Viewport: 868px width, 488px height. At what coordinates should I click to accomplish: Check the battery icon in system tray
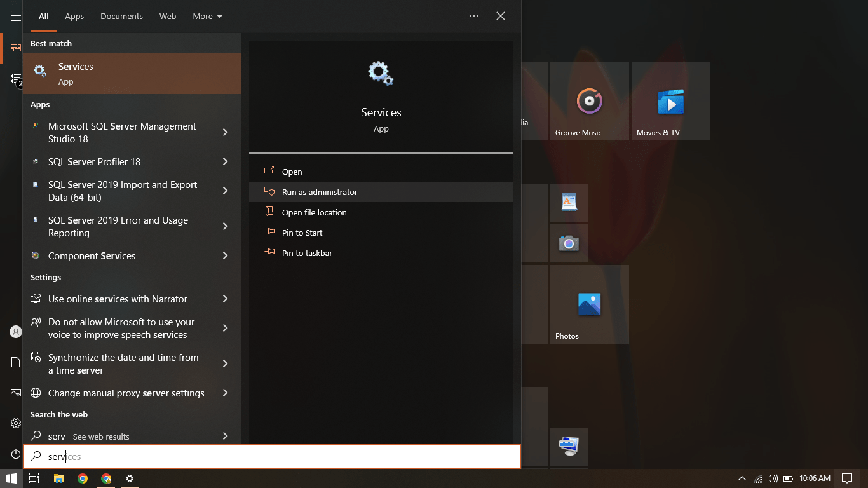(x=788, y=478)
